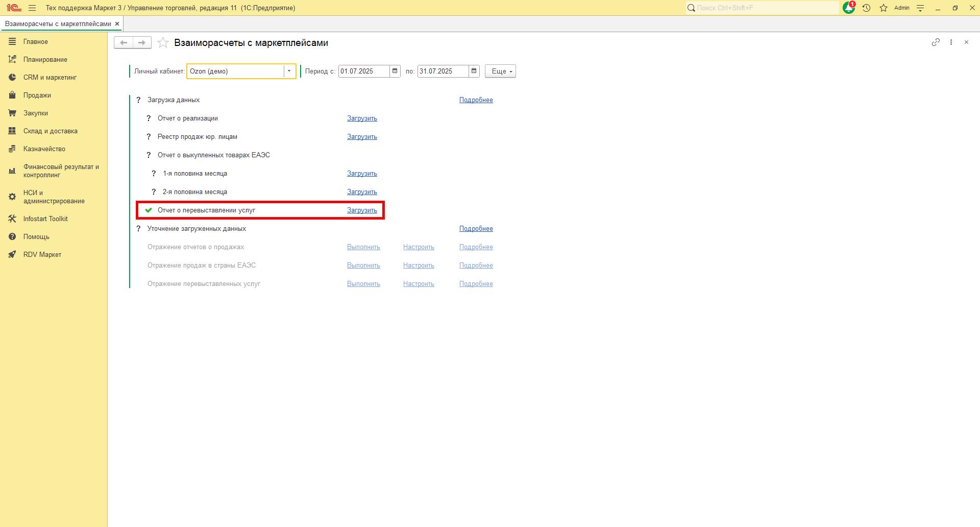Close the Взаиморасчеты с маркетплейсами tab
This screenshot has width=980, height=527.
(117, 24)
